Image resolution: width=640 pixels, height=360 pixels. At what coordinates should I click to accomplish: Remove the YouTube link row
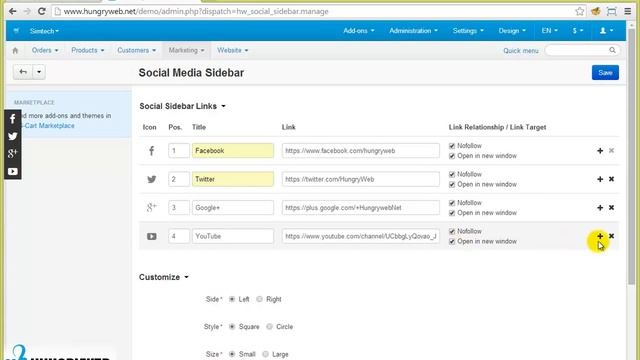pyautogui.click(x=611, y=236)
